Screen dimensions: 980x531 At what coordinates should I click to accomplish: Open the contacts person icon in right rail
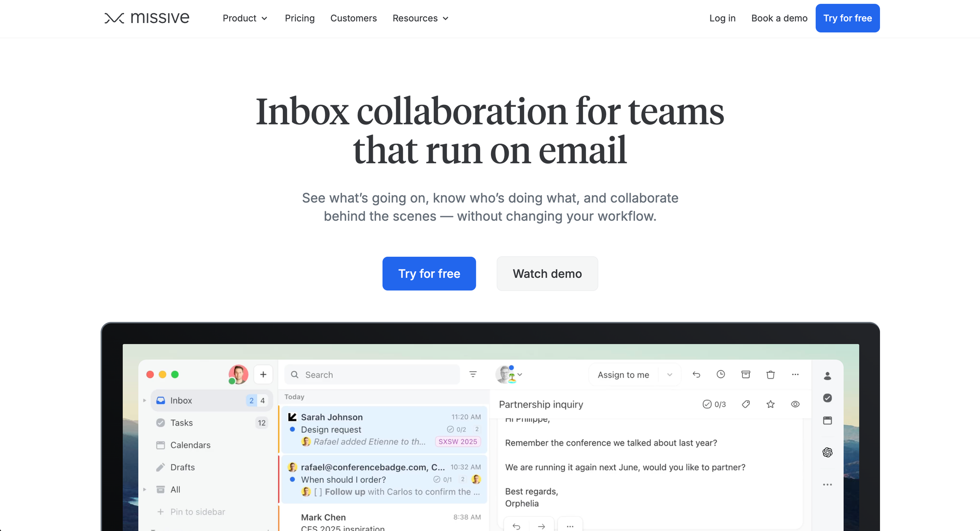(x=828, y=376)
